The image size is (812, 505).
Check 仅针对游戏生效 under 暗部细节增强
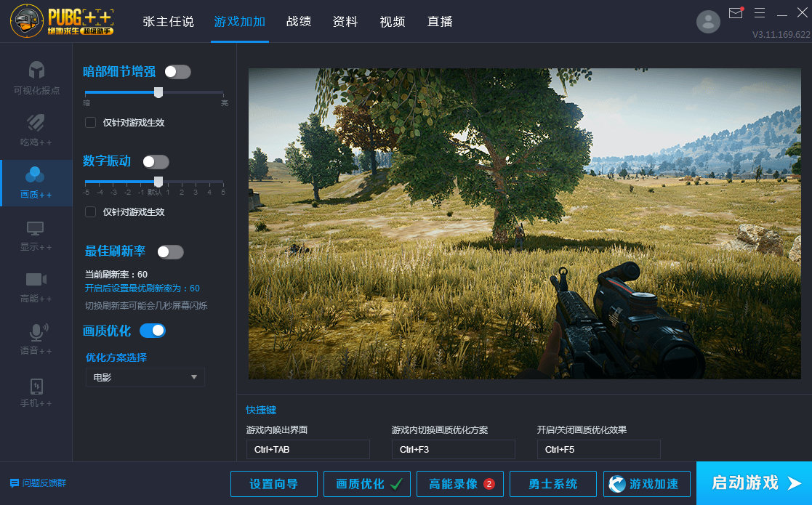pos(90,123)
